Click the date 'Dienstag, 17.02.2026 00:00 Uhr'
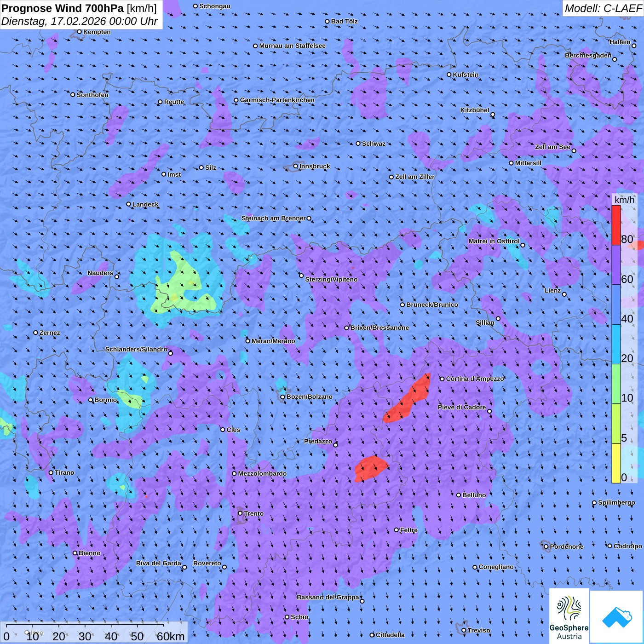The width and height of the screenshot is (644, 644). pyautogui.click(x=80, y=21)
